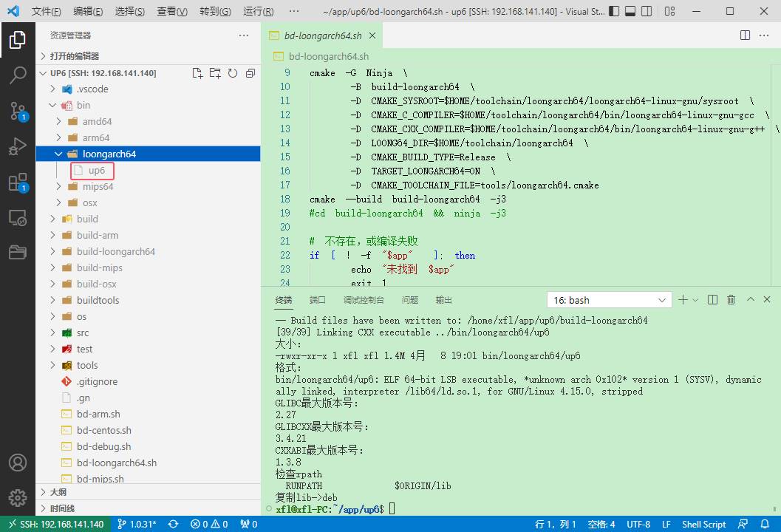781x532 pixels.
Task: Open the 16: bash terminal dropdown
Action: coord(609,300)
